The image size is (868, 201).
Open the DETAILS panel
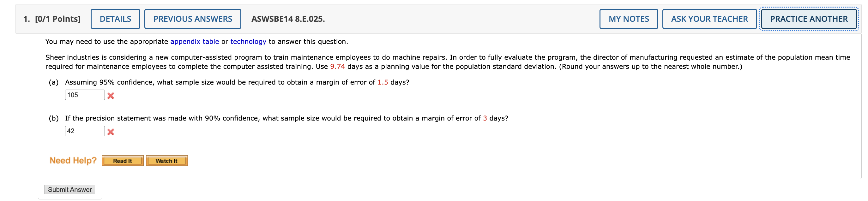tap(115, 19)
